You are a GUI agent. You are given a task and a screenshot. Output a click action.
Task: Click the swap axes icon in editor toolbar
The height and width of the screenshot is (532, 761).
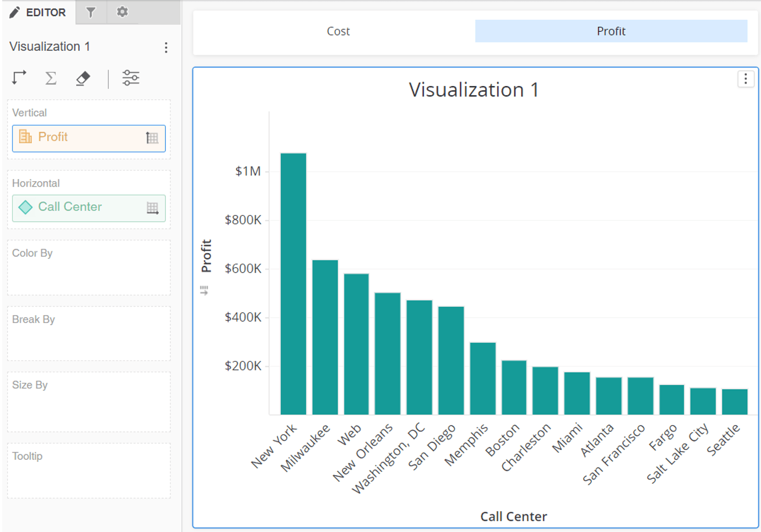19,78
